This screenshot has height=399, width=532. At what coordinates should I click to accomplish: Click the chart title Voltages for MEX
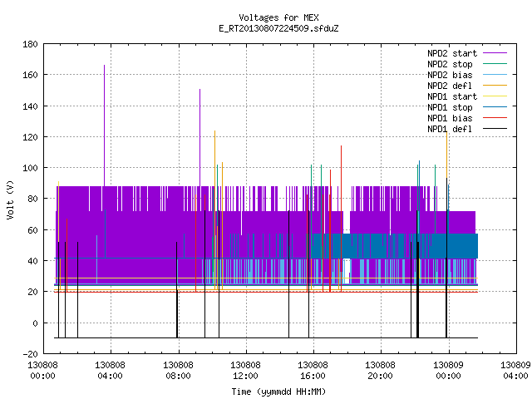point(278,17)
